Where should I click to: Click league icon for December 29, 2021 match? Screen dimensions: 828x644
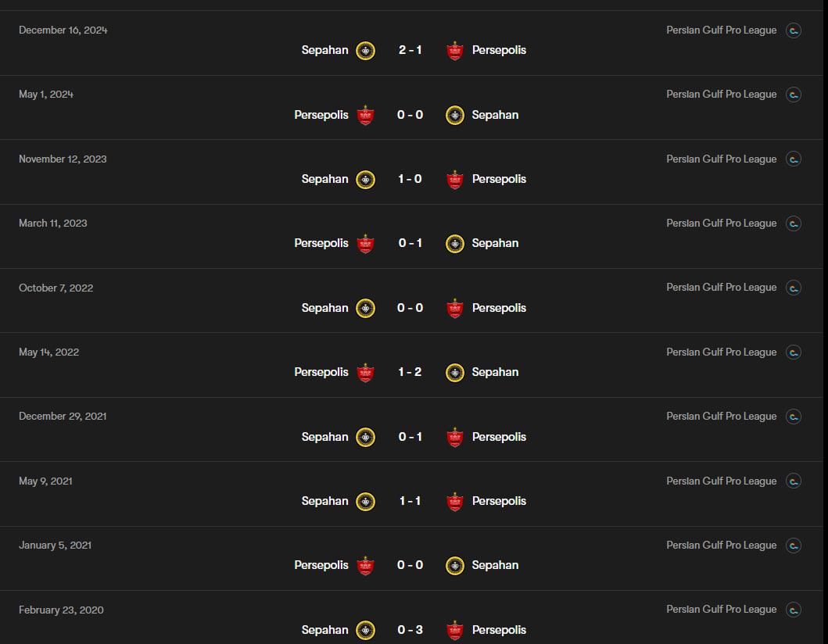(793, 417)
